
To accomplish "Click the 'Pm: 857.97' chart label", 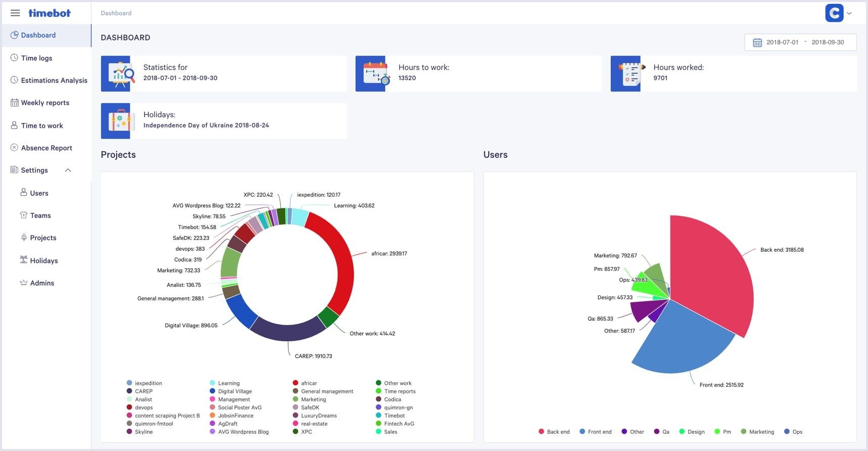I will point(607,269).
